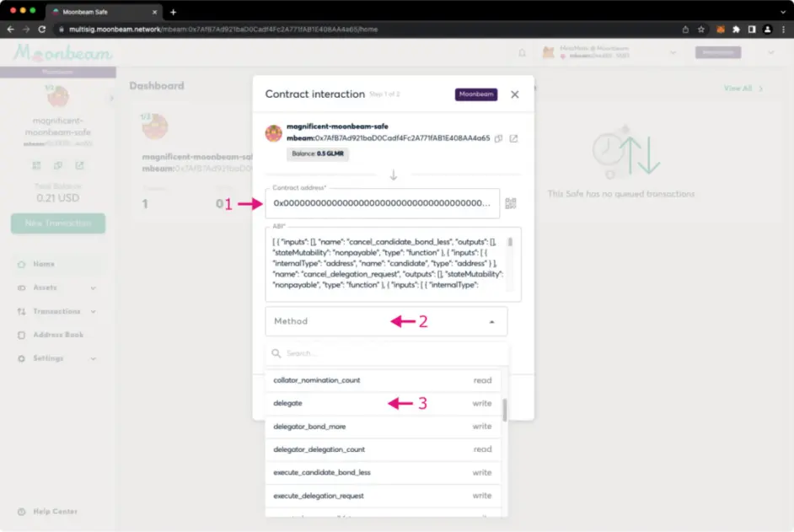Click the Moonbeam logo
This screenshot has height=532, width=794.
(62, 52)
